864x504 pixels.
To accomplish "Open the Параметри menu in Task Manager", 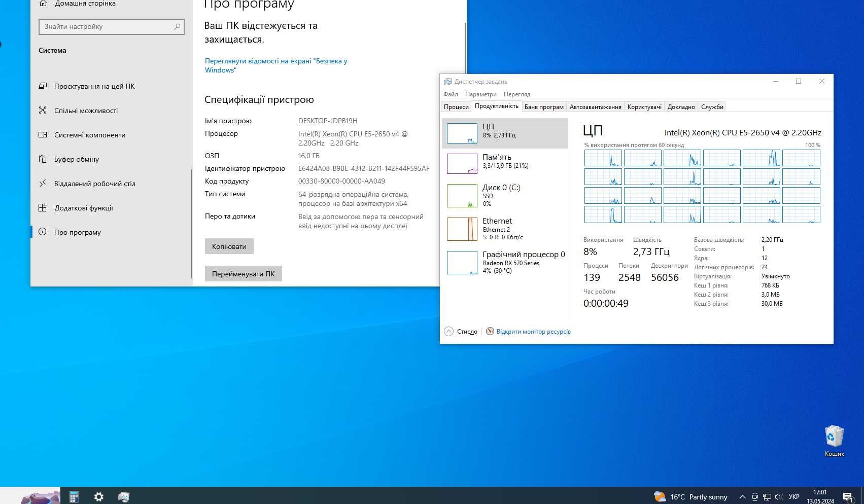I will [480, 94].
